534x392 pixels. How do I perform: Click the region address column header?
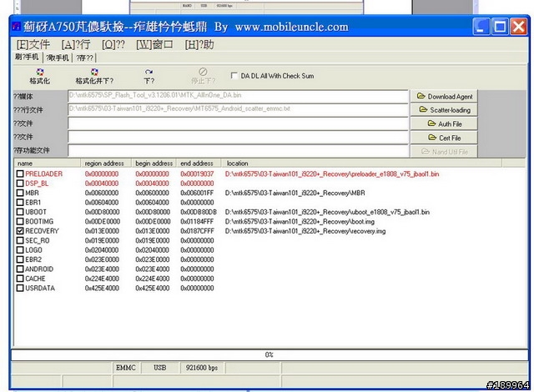coord(106,163)
